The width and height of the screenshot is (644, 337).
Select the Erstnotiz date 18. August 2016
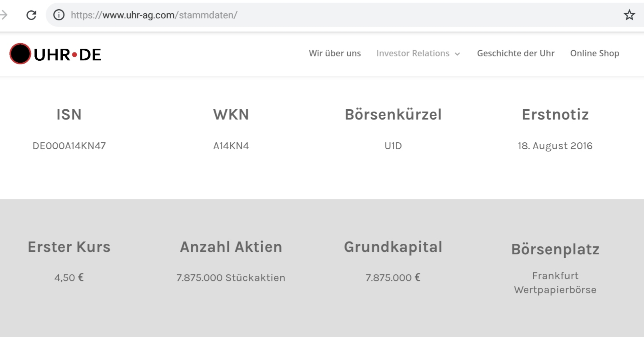point(555,146)
